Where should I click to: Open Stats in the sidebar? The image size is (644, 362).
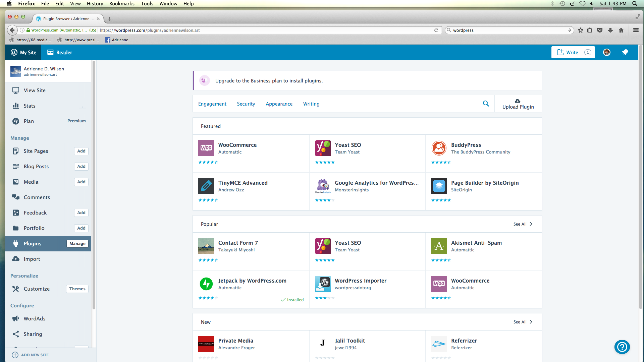tap(30, 106)
